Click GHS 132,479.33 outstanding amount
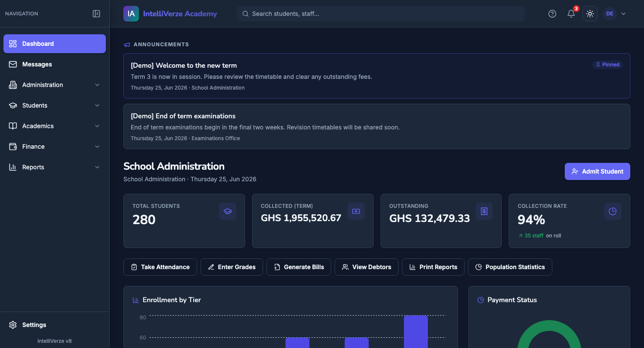The width and height of the screenshot is (644, 348). pos(430,218)
